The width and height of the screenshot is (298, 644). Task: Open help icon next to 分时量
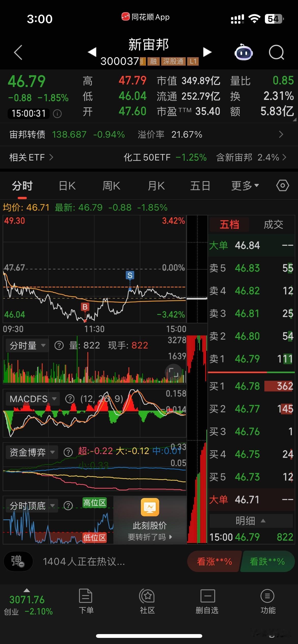(59, 345)
